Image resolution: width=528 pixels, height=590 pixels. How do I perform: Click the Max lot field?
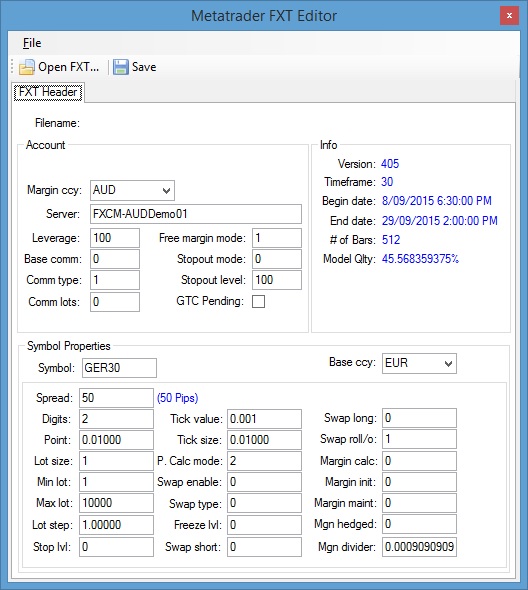pos(116,503)
